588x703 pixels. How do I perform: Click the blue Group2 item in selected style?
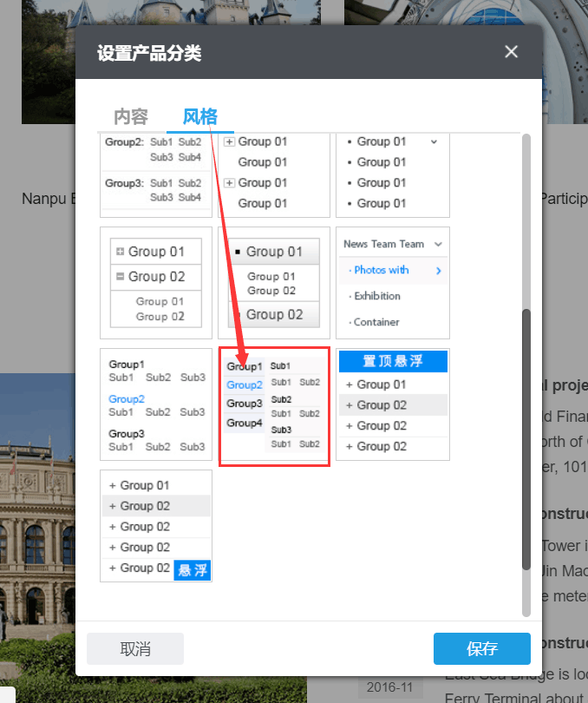(x=244, y=384)
